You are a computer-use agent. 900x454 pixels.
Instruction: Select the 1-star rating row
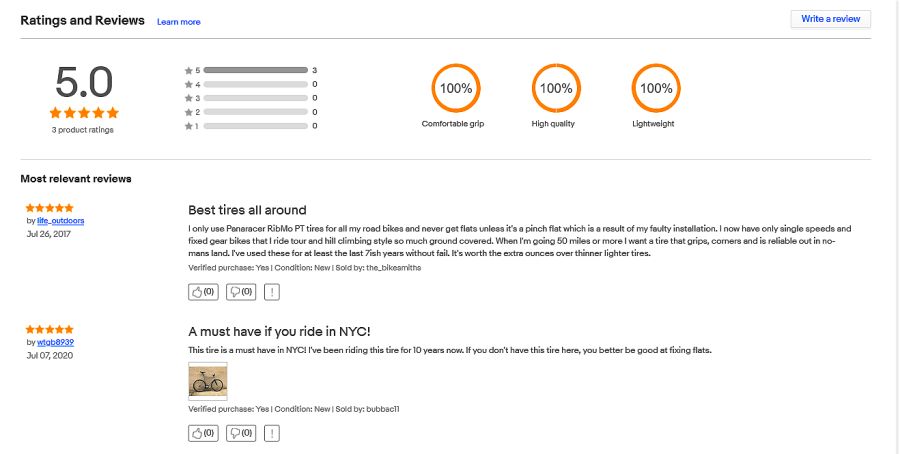coord(251,126)
